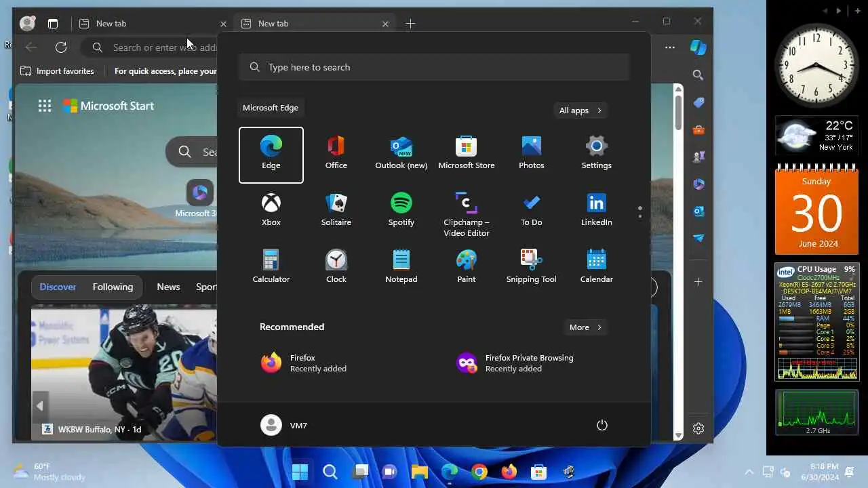Click Import favorites in favorites bar

(57, 71)
